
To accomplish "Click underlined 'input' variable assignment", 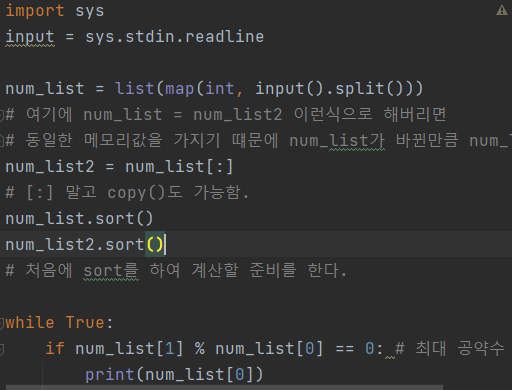I will pyautogui.click(x=30, y=37).
